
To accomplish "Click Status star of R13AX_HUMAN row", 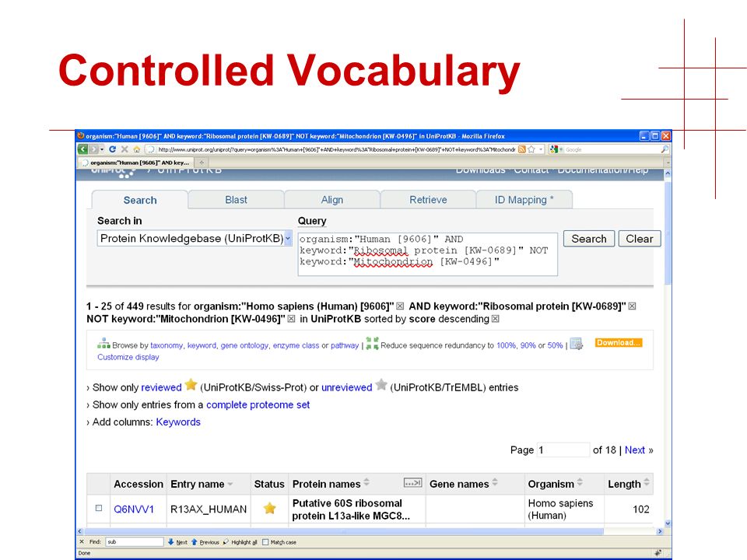I will 270,509.
